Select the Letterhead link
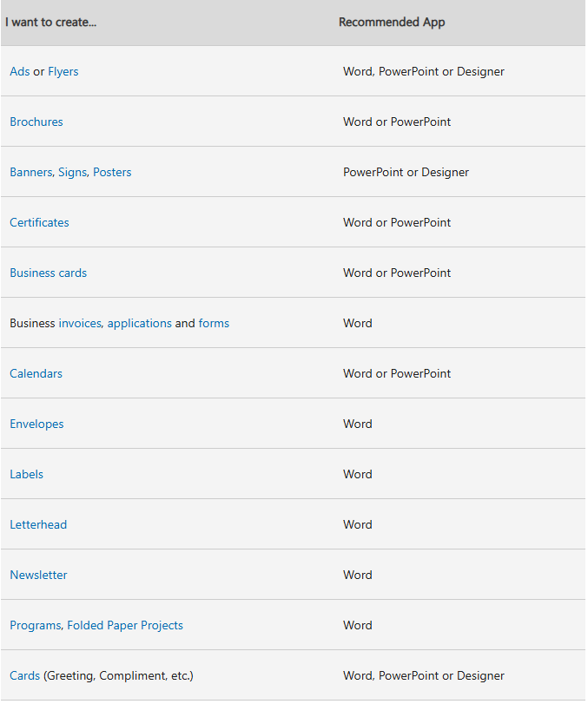This screenshot has width=588, height=704. (38, 524)
